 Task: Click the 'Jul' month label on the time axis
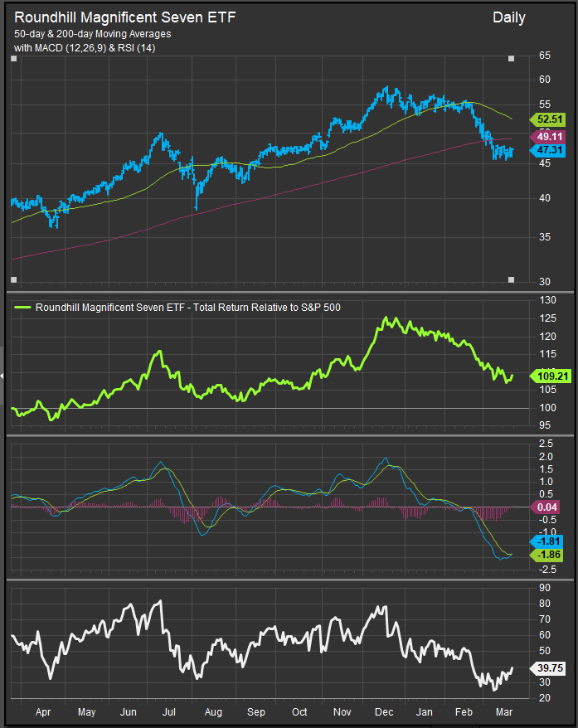pos(169,712)
